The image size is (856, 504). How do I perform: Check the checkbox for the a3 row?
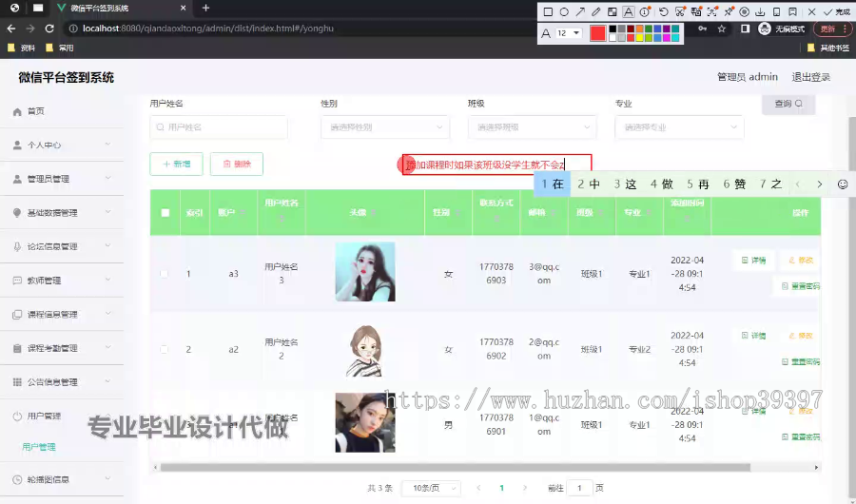coord(165,274)
